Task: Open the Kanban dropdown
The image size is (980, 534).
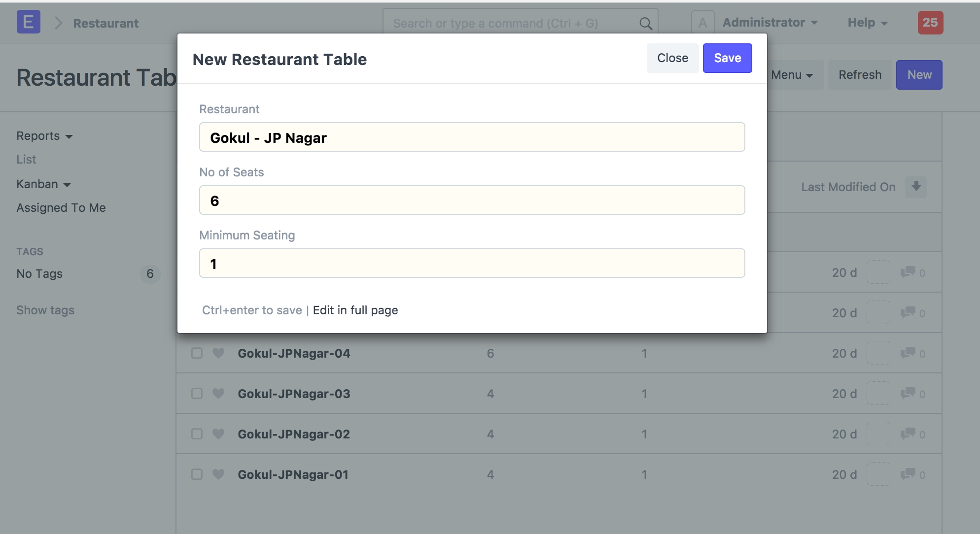Action: pos(43,184)
